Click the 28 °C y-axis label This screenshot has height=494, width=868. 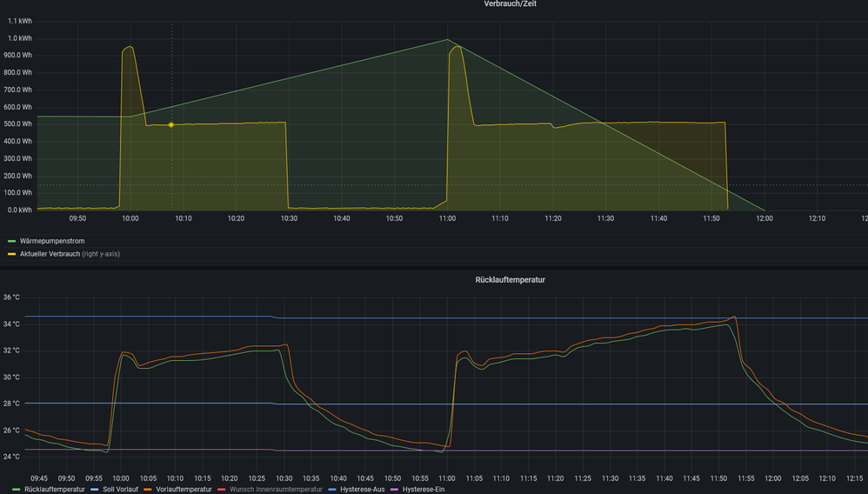11,404
